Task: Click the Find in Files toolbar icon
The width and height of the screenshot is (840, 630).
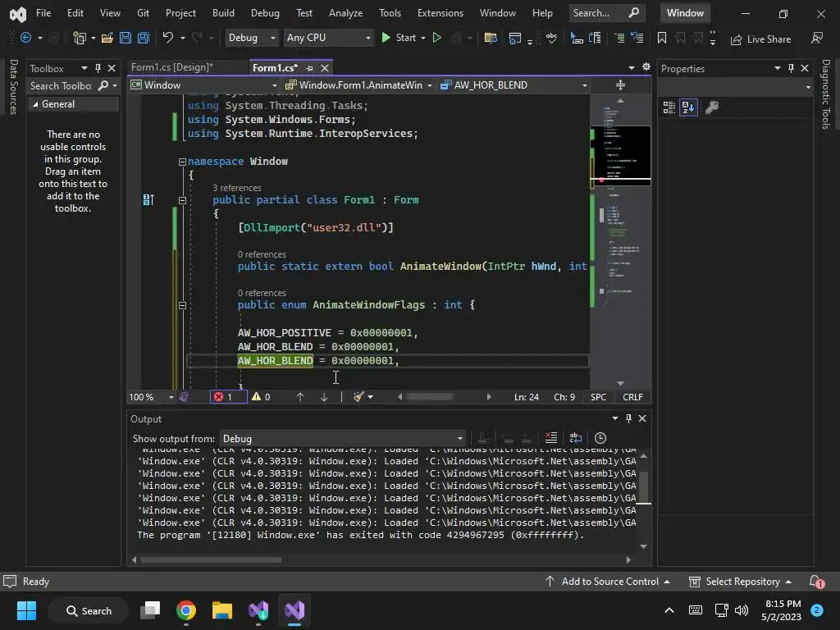Action: tap(491, 38)
